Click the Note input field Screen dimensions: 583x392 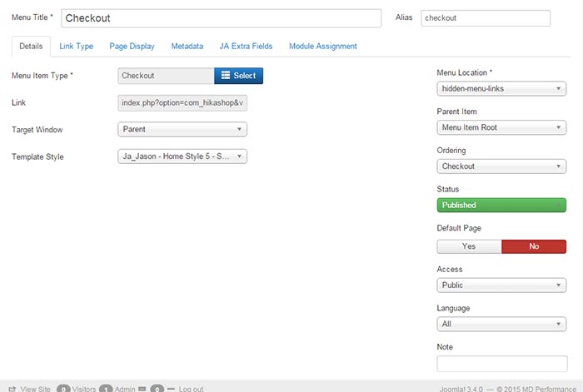coord(502,364)
